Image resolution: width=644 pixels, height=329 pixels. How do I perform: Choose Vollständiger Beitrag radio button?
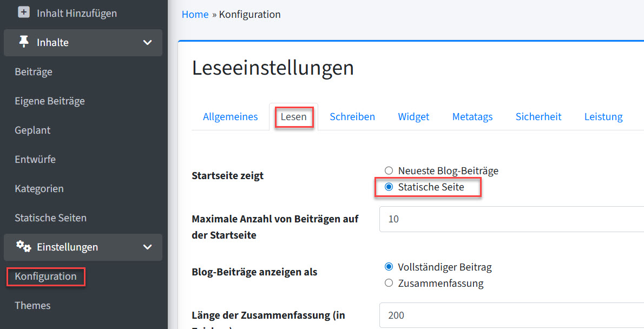click(x=389, y=267)
